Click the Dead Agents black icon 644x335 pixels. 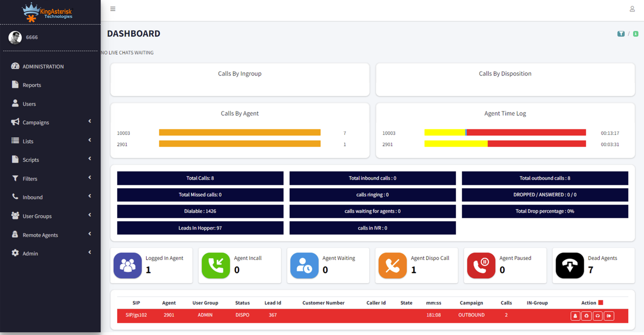point(570,265)
